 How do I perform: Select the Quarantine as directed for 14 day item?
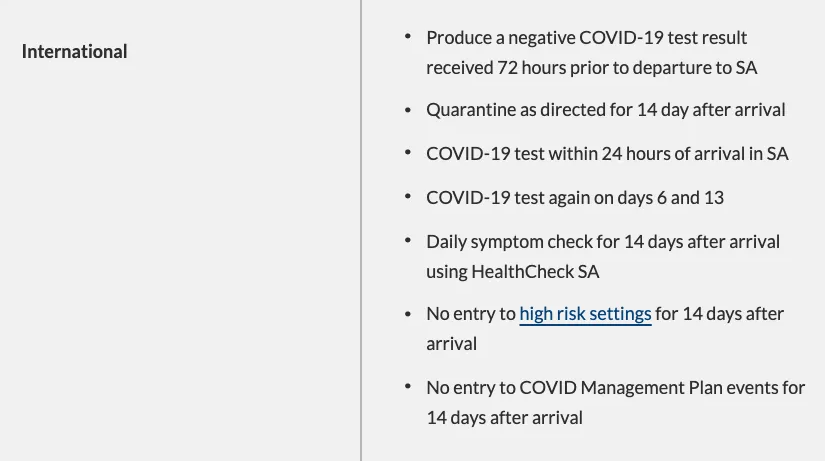pyautogui.click(x=606, y=110)
